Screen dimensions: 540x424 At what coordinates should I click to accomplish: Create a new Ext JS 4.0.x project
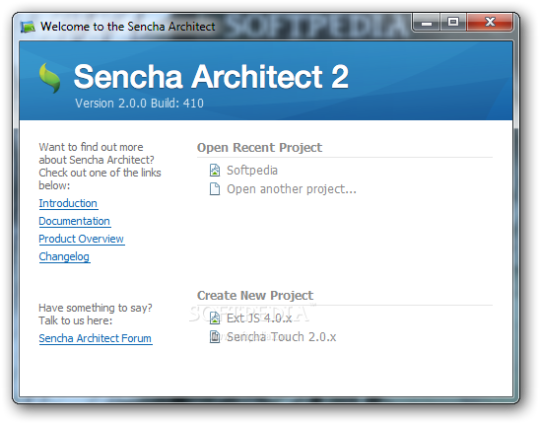tap(259, 318)
